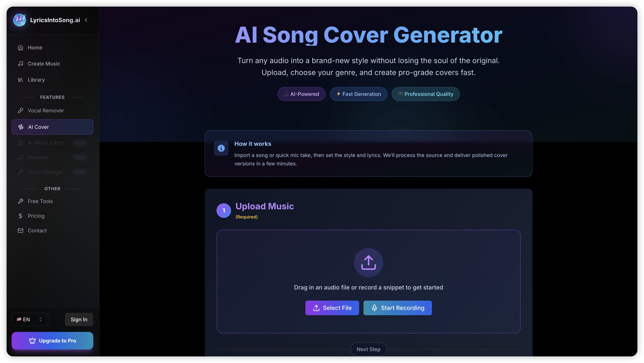Open the EN language dropdown

tap(30, 319)
